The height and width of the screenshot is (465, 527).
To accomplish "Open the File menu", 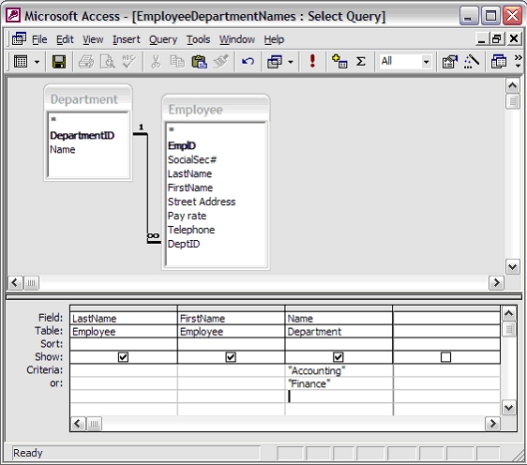I will [39, 39].
